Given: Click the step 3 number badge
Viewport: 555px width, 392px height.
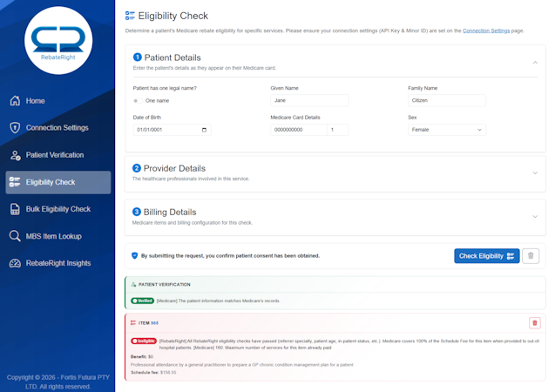Looking at the screenshot, I should click(137, 212).
